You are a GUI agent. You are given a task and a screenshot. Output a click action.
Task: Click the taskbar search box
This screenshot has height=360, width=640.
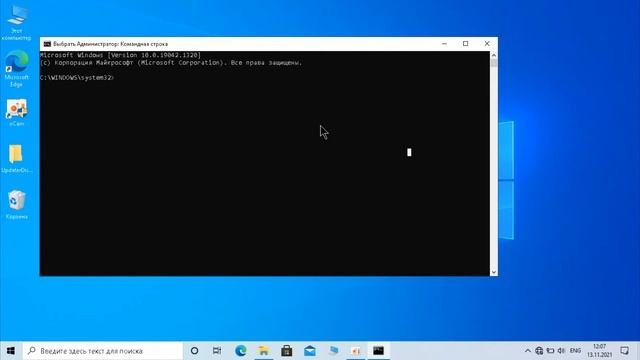102,351
